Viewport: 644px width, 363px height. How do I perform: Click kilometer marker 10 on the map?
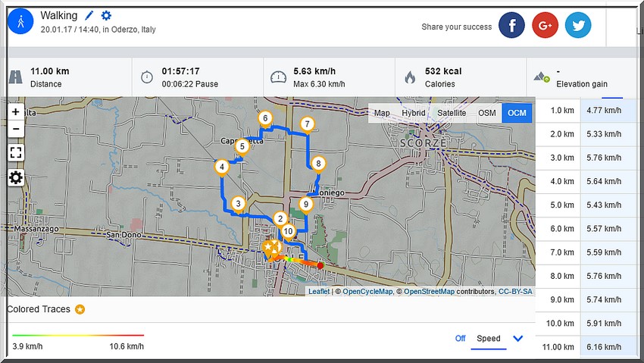288,233
